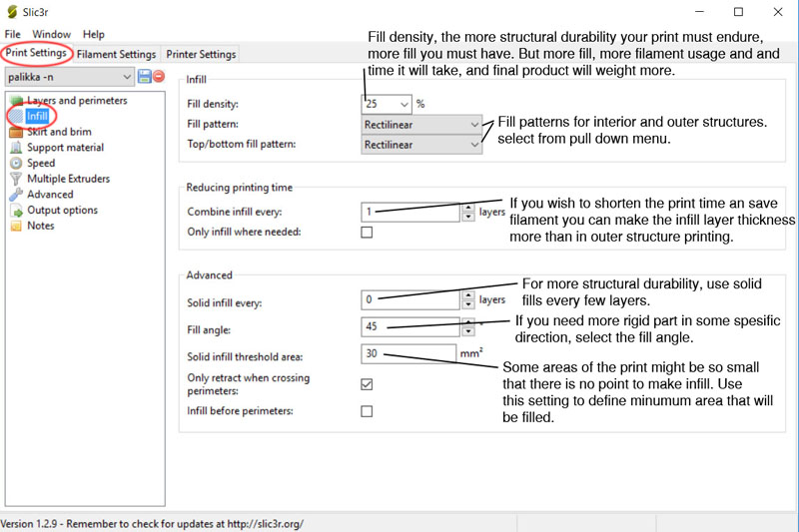This screenshot has height=532, width=799.
Task: Decrease the Fill angle value
Action: pyautogui.click(x=467, y=331)
